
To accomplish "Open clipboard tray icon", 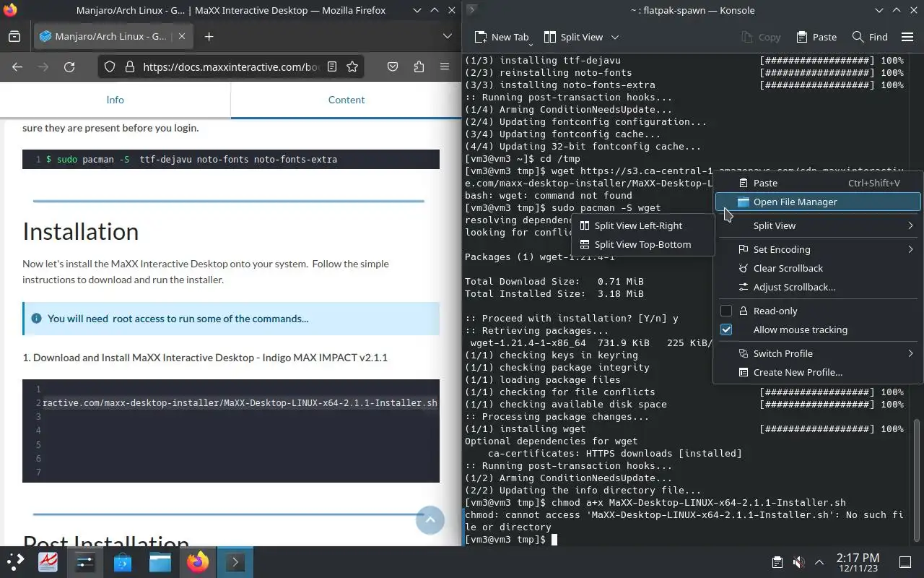I will tap(777, 562).
